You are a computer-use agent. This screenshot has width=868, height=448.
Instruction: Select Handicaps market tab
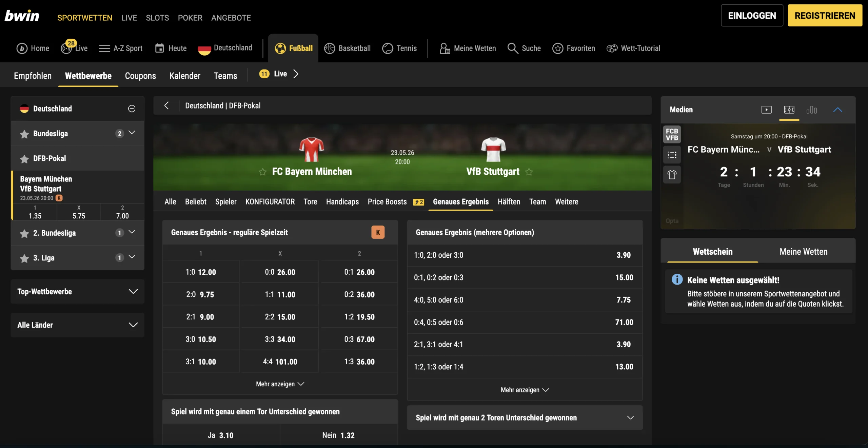pyautogui.click(x=342, y=202)
